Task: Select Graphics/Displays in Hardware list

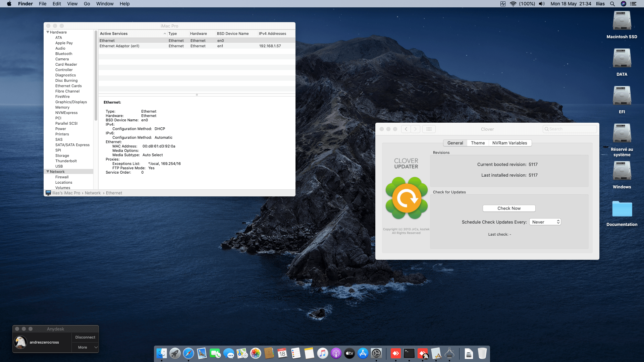Action: coord(71,102)
